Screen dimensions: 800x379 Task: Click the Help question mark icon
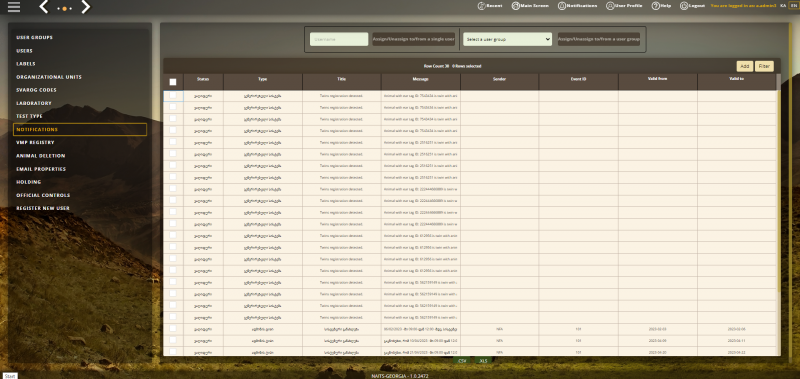(655, 6)
